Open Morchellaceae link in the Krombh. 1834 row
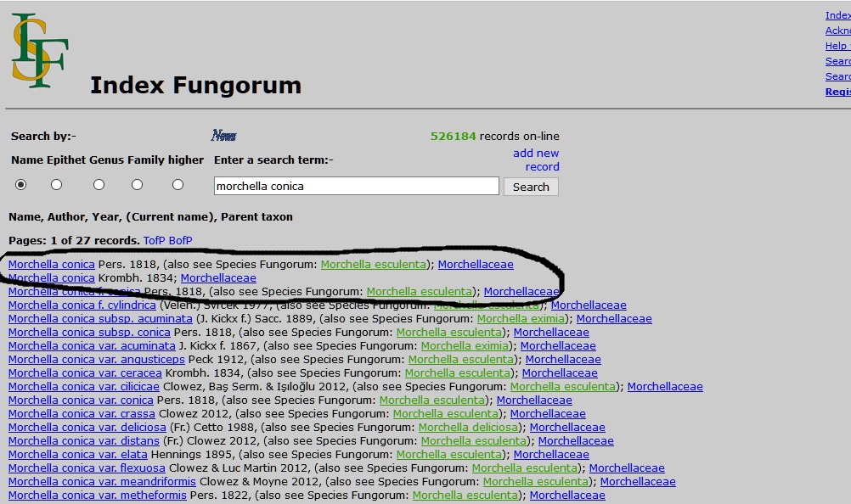The width and height of the screenshot is (851, 504). [x=218, y=278]
